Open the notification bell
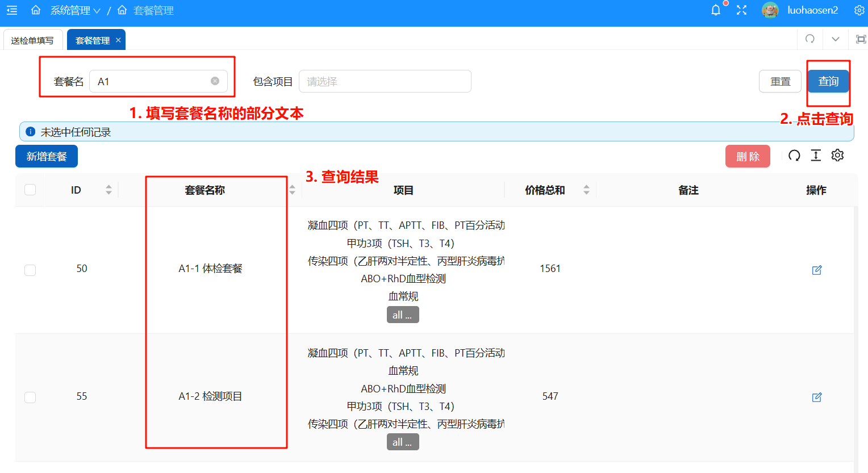This screenshot has width=868, height=473. pyautogui.click(x=716, y=10)
